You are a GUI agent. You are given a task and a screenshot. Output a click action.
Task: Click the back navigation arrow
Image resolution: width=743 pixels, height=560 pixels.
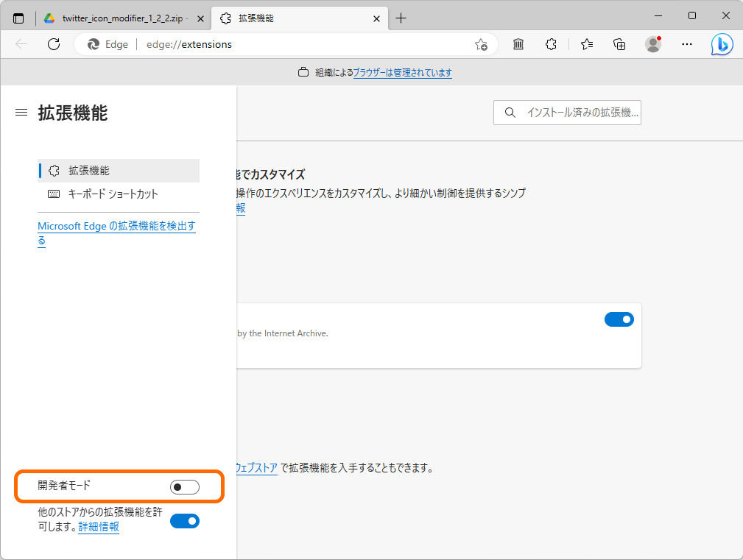pyautogui.click(x=21, y=44)
